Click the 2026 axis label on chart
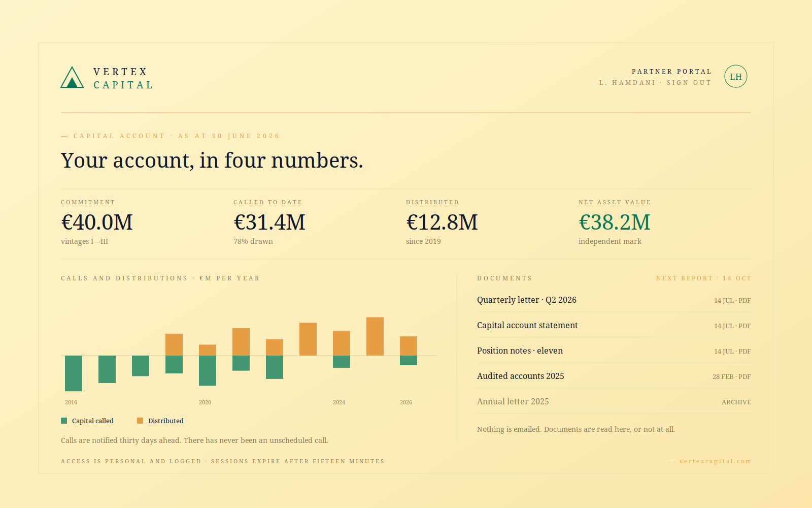812x508 pixels. coord(406,402)
